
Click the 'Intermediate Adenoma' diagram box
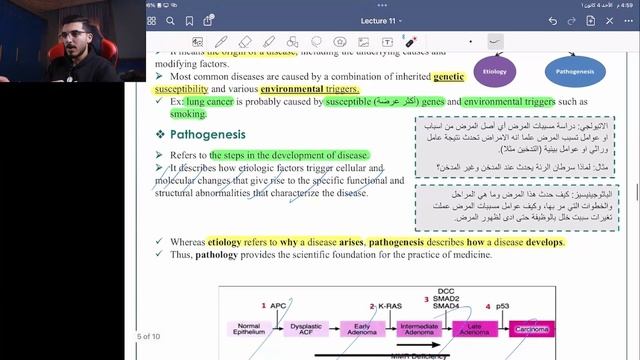[x=419, y=329]
